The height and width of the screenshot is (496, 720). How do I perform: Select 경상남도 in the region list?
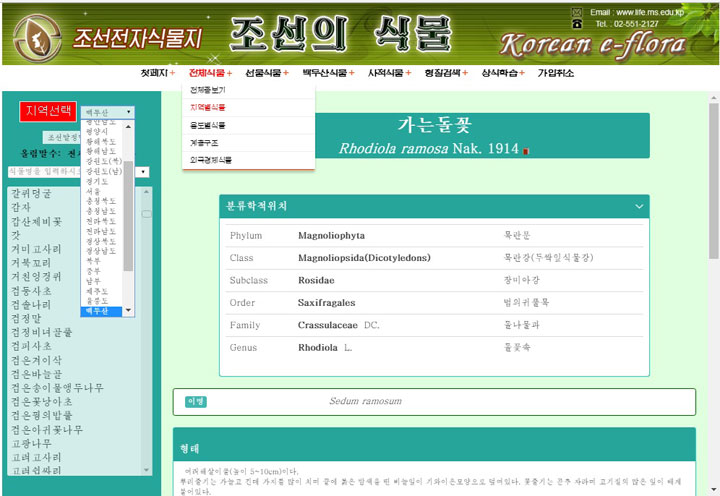click(101, 251)
